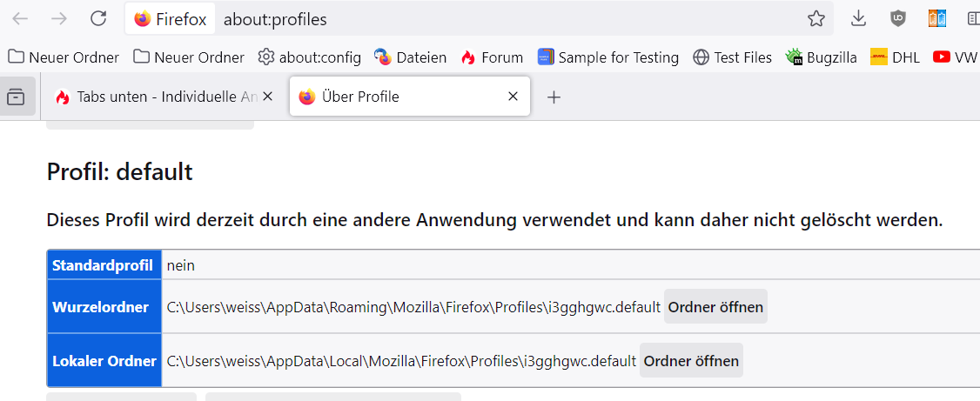Screen dimensions: 980x401
Task: Open a new tab with plus
Action: (x=554, y=97)
